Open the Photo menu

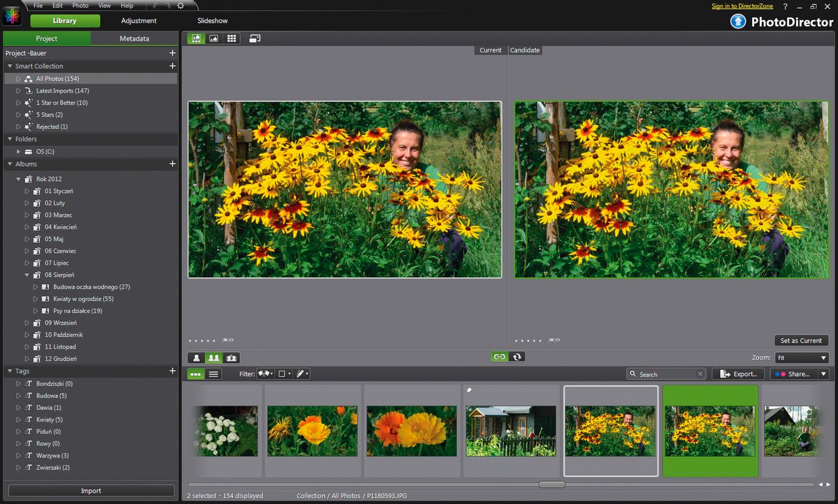click(x=80, y=5)
